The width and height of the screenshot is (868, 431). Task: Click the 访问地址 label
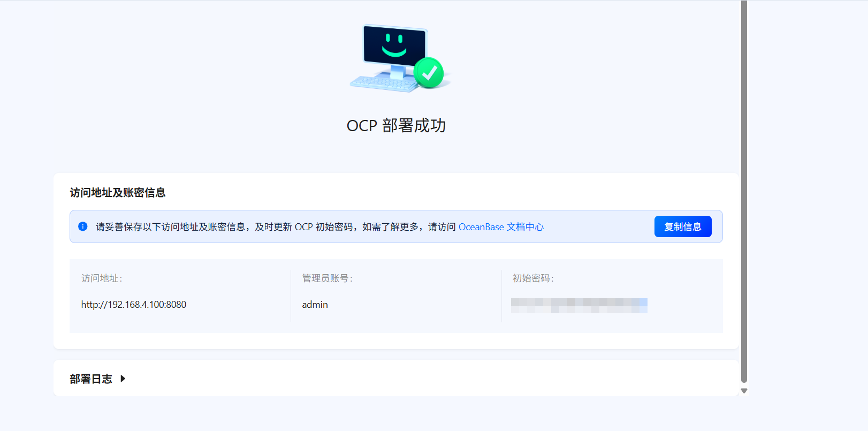point(102,278)
